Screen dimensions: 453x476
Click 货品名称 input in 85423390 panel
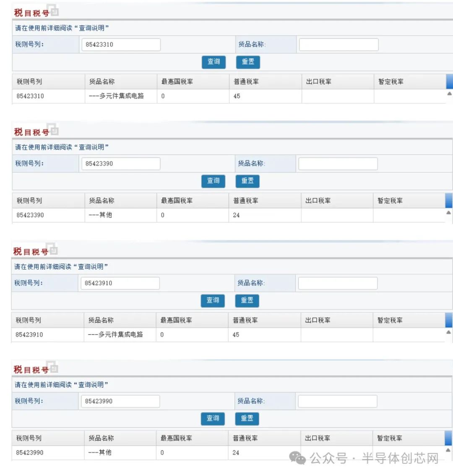click(x=338, y=164)
